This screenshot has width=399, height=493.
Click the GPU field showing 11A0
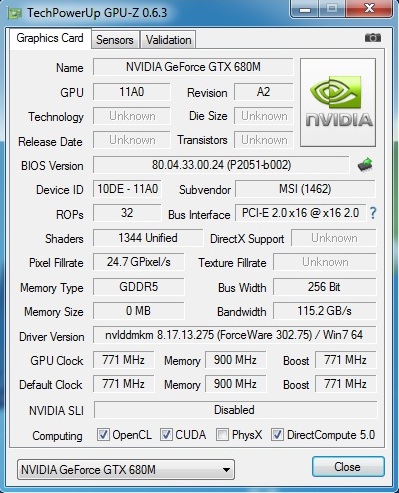[132, 92]
